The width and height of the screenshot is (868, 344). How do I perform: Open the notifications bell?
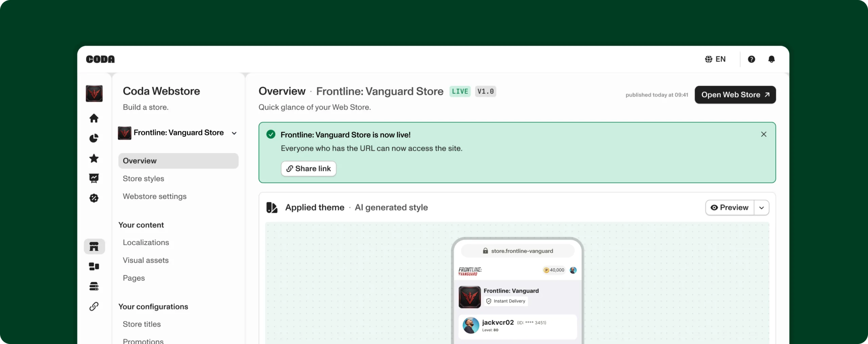click(771, 59)
